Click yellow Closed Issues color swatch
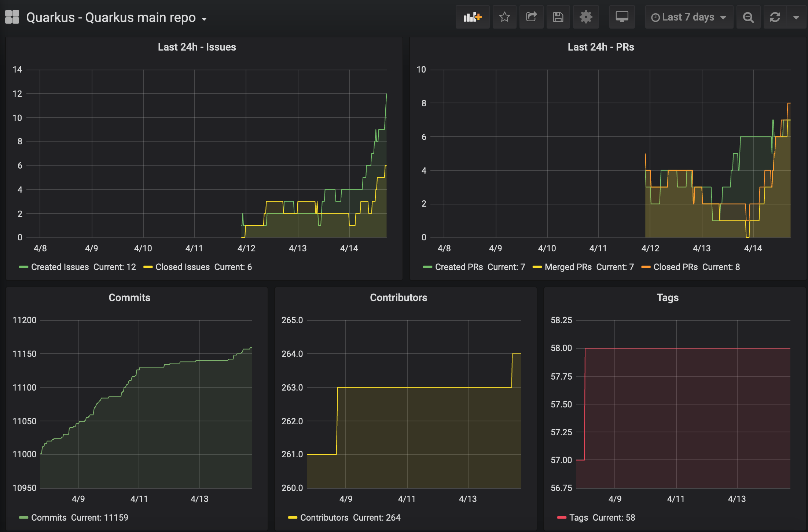 [x=148, y=267]
